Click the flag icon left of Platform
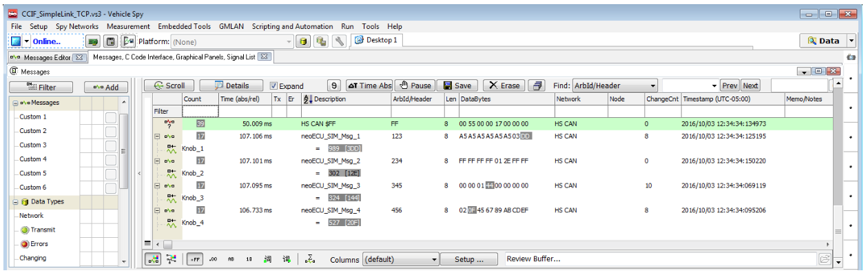Viewport: 868px width, 273px height. click(127, 42)
